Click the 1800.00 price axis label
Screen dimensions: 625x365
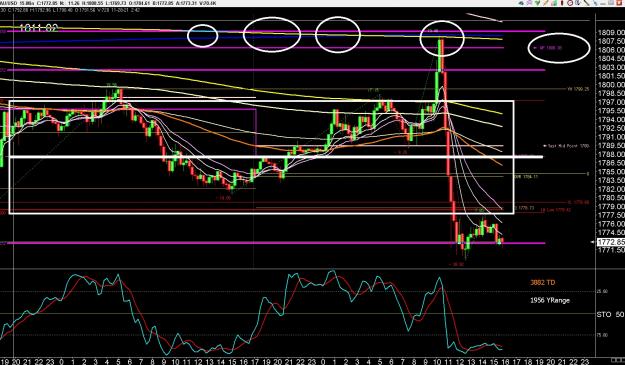point(611,85)
